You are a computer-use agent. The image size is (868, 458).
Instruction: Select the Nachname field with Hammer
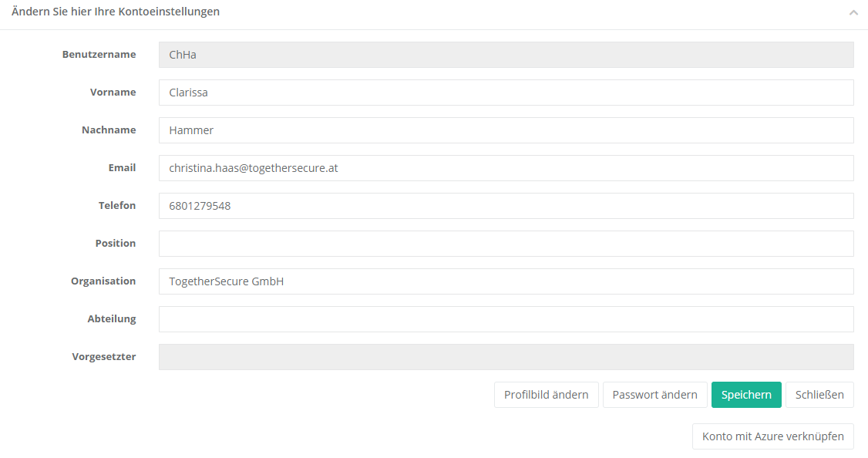506,130
